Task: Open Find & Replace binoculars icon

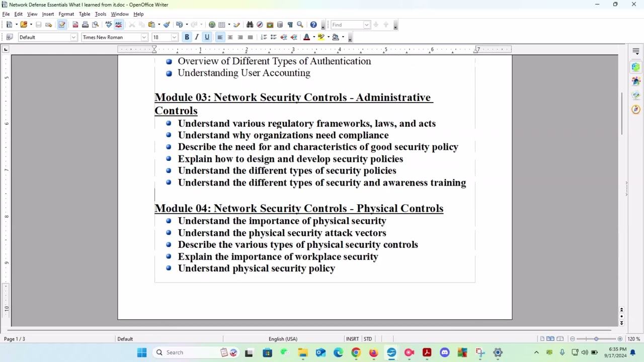Action: coord(250,25)
